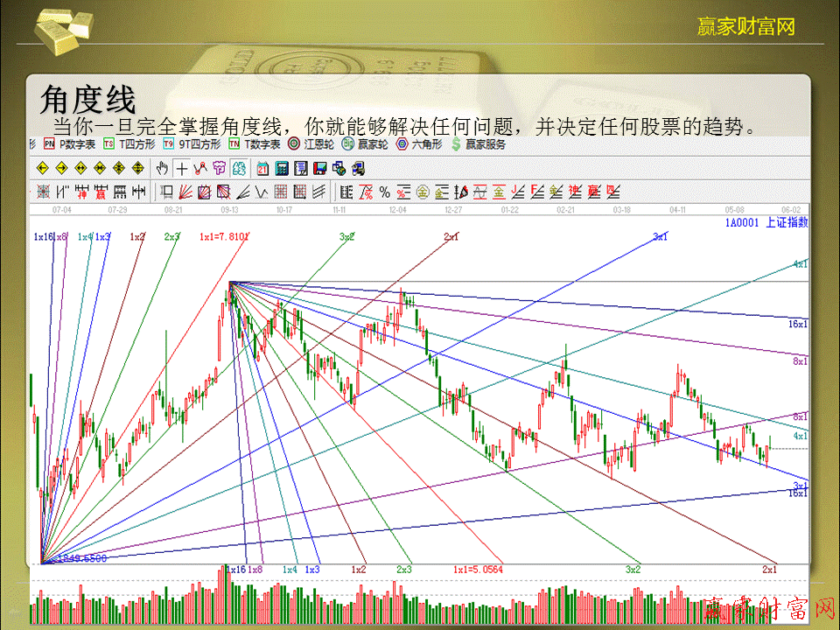Select the hand pan tool

162,168
